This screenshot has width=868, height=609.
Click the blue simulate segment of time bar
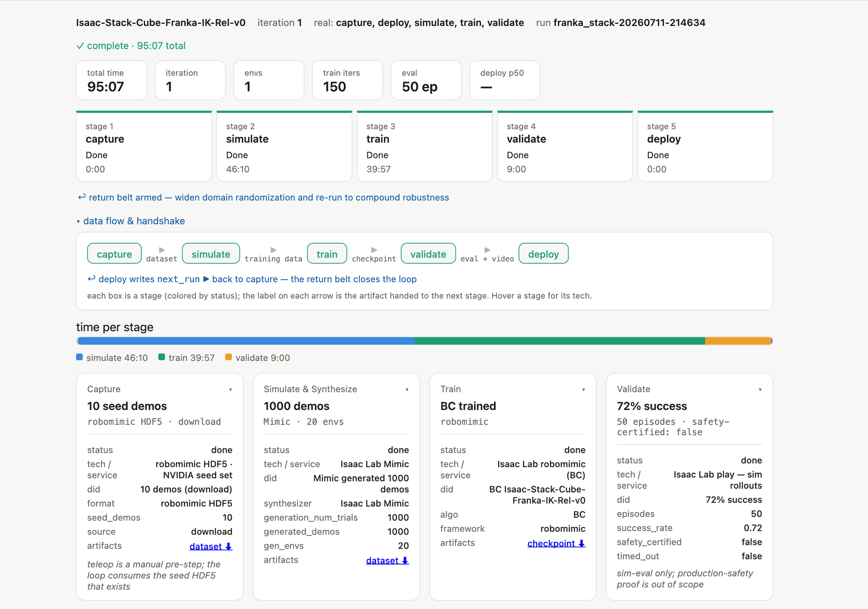point(245,341)
